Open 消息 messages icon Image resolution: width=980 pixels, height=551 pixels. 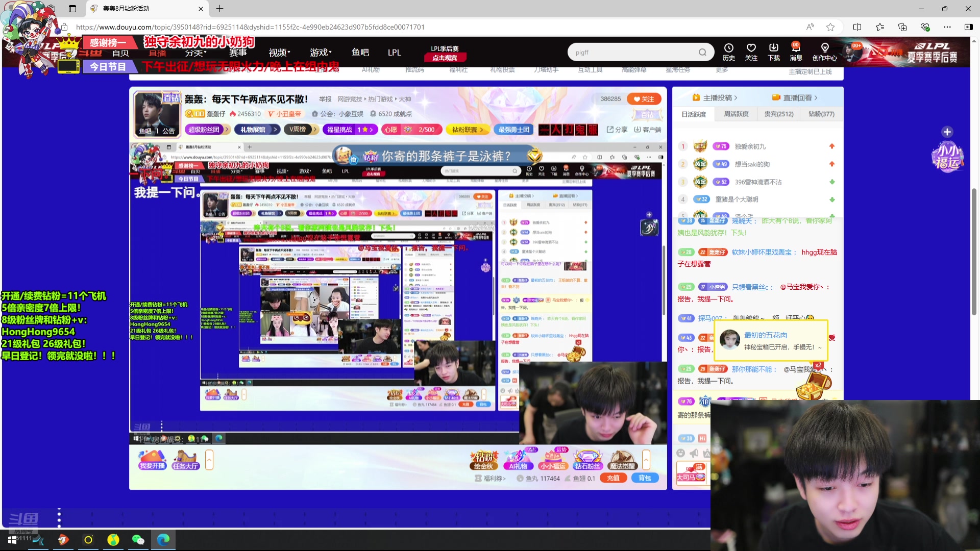(x=796, y=52)
